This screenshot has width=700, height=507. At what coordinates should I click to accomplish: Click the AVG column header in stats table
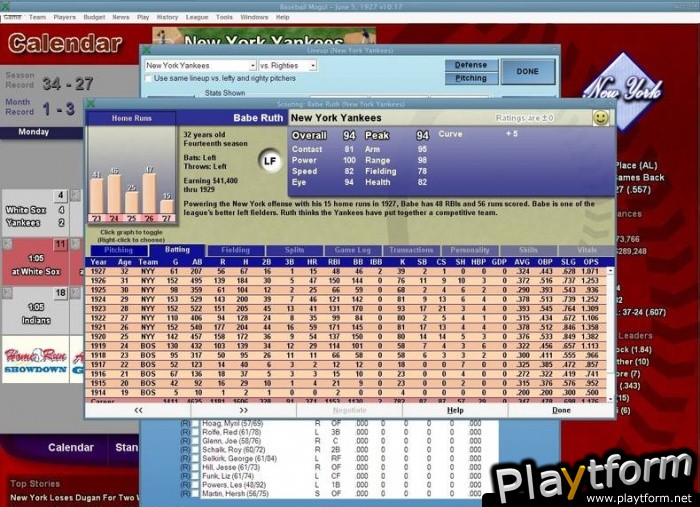[x=521, y=262]
